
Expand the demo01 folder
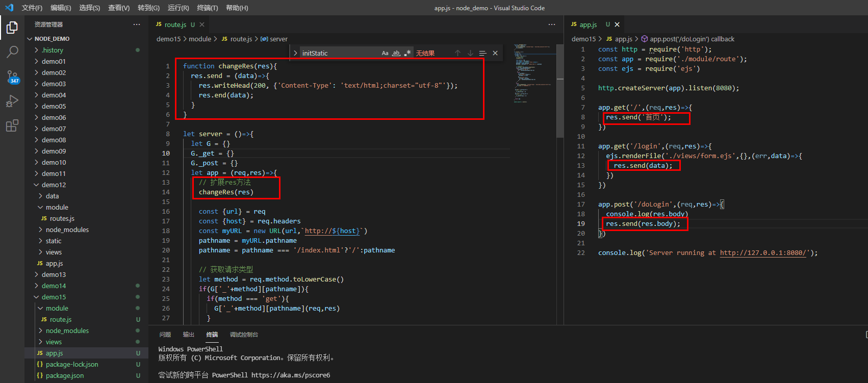pyautogui.click(x=86, y=61)
